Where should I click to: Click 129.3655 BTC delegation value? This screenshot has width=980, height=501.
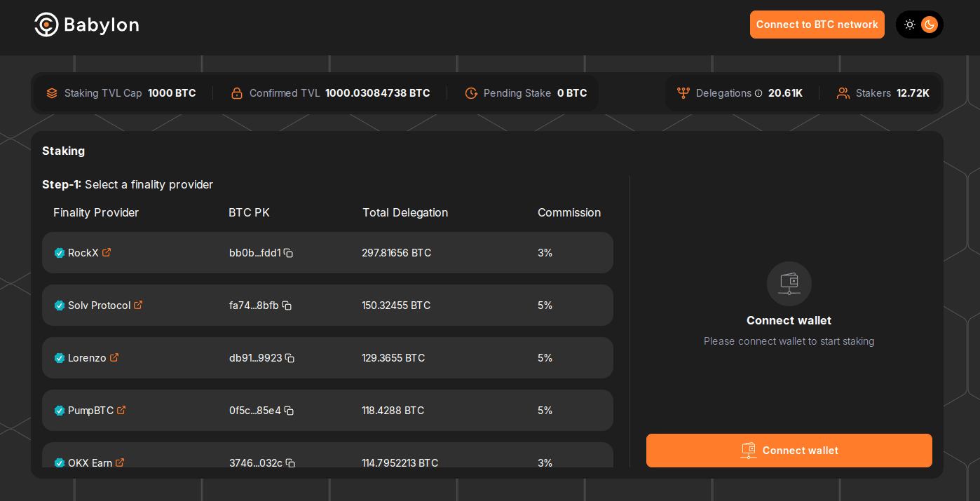point(393,358)
